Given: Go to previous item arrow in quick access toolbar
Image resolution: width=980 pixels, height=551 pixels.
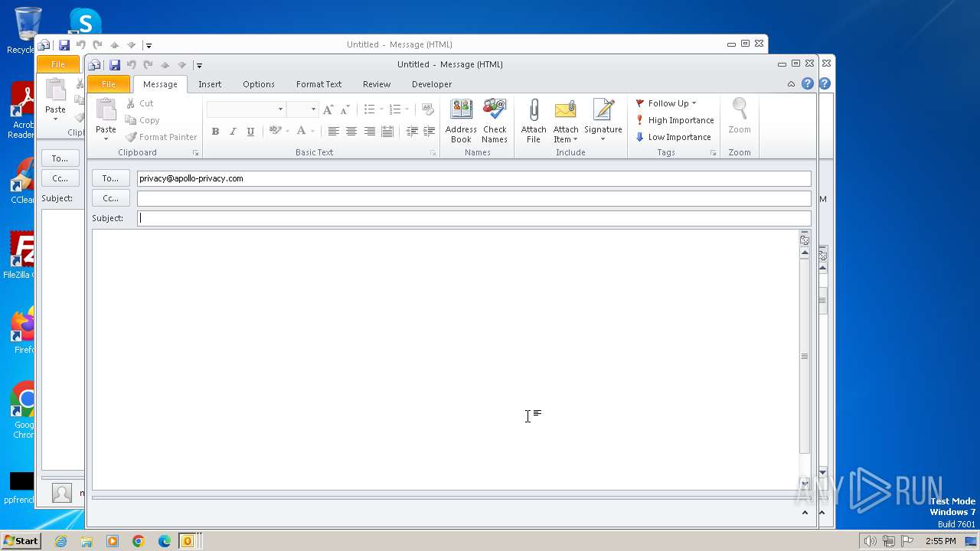Looking at the screenshot, I should pyautogui.click(x=165, y=65).
